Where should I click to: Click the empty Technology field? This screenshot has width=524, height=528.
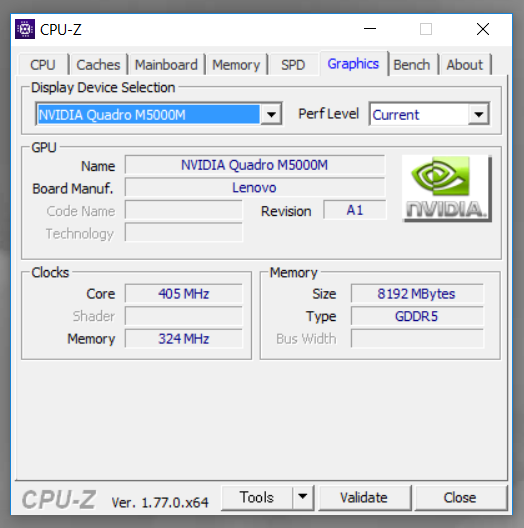point(184,232)
